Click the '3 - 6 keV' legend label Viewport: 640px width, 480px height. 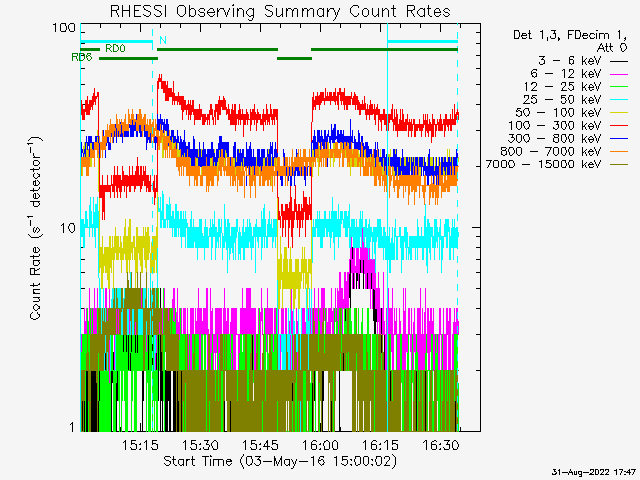click(570, 61)
